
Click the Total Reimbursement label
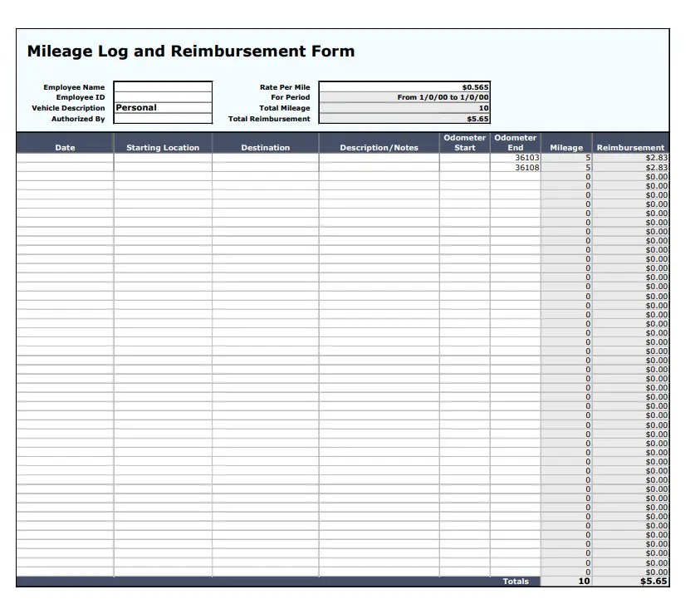269,119
